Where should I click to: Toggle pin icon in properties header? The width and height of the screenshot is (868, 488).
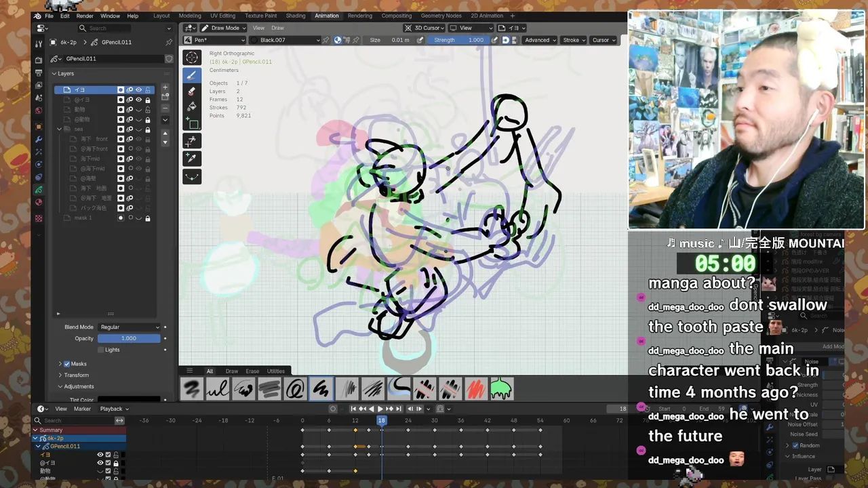coord(169,42)
